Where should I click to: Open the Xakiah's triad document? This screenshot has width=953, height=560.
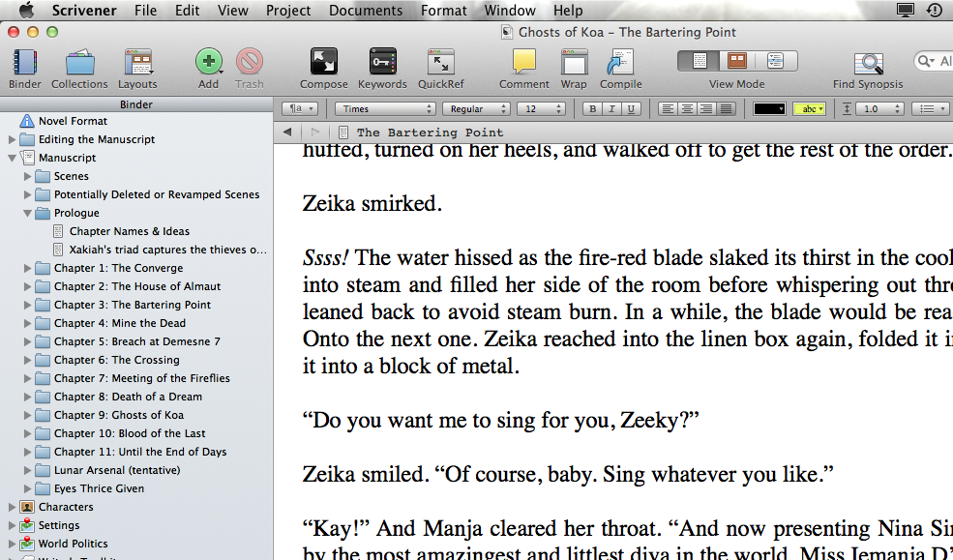(167, 250)
